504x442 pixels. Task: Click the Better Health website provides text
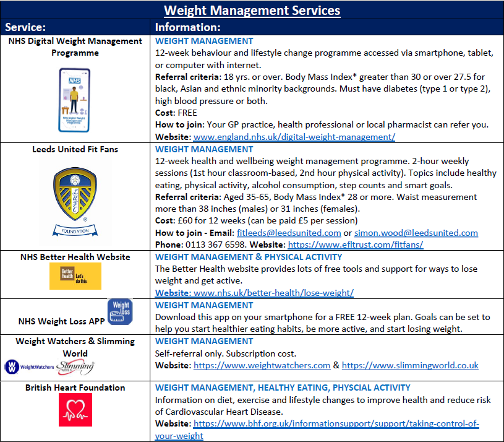pos(316,275)
